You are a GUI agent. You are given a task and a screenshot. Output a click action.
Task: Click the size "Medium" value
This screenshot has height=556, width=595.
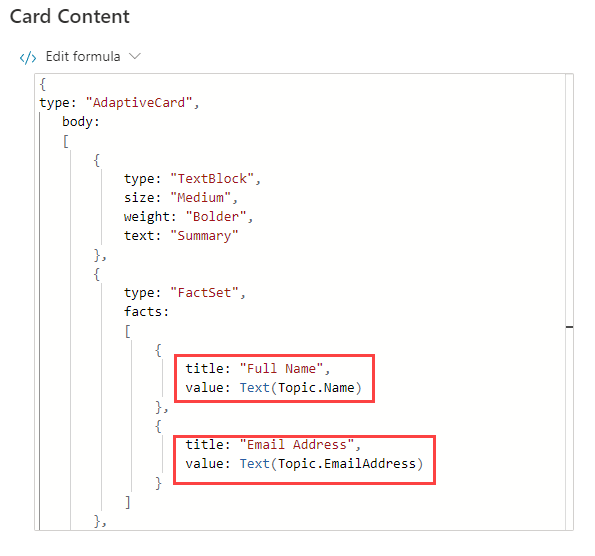[x=200, y=198]
